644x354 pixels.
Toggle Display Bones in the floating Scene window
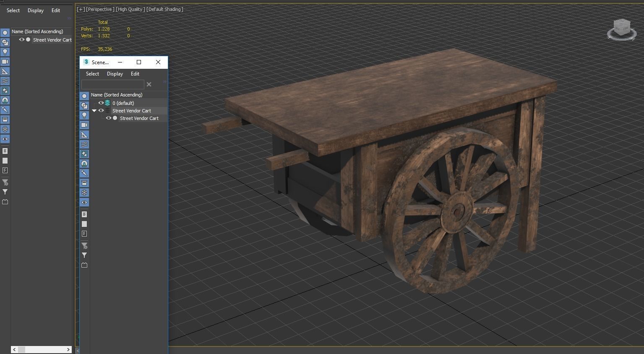[84, 173]
